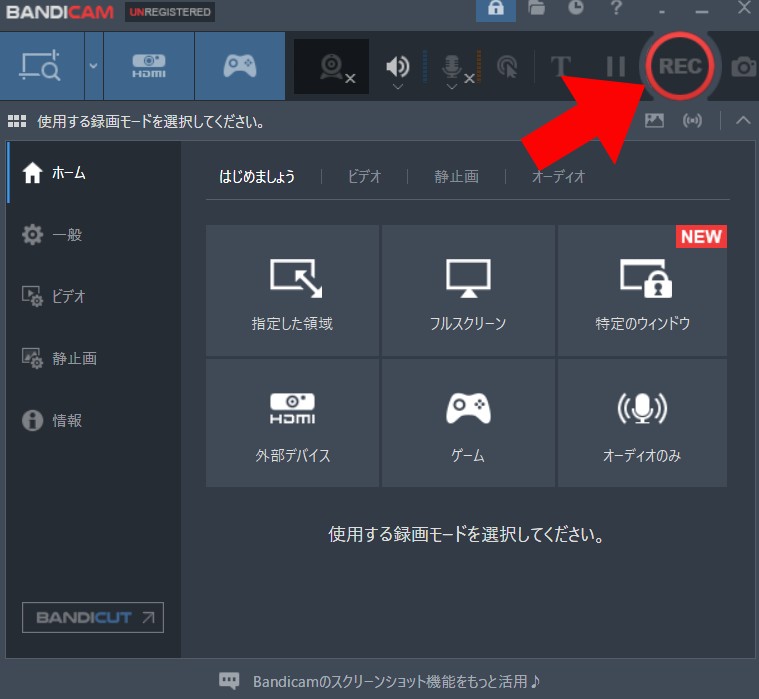Open help via the question mark icon
The height and width of the screenshot is (699, 759).
[x=616, y=8]
